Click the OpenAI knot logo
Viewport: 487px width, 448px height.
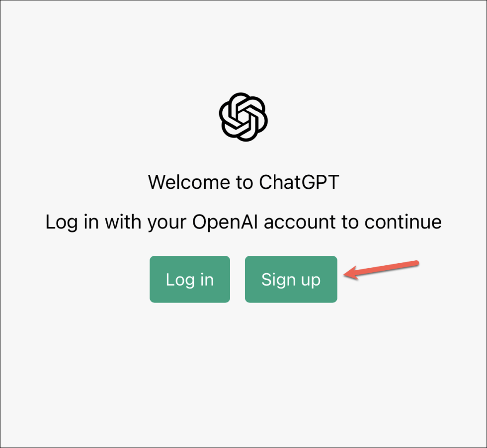[243, 117]
